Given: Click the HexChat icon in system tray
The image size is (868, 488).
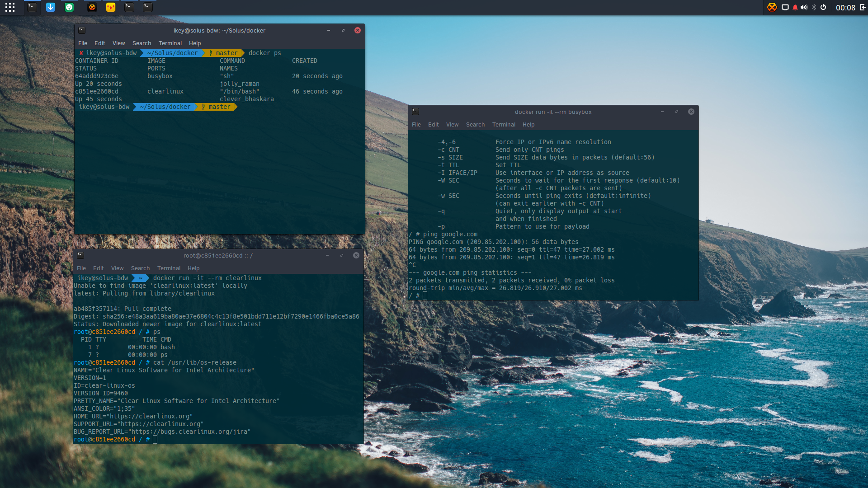Looking at the screenshot, I should point(772,7).
